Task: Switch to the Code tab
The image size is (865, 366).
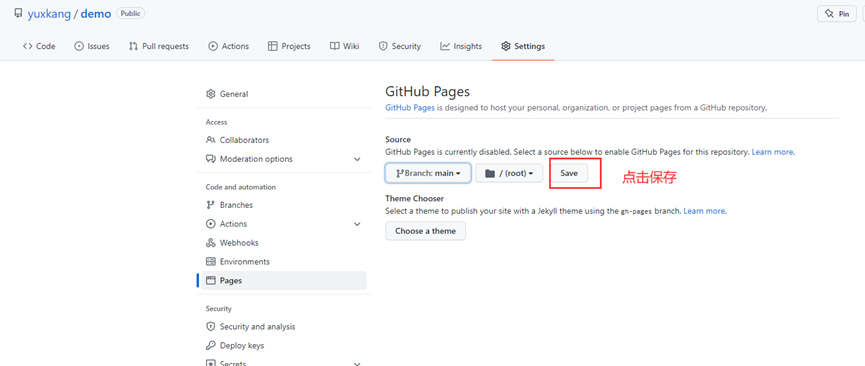Action: 39,46
